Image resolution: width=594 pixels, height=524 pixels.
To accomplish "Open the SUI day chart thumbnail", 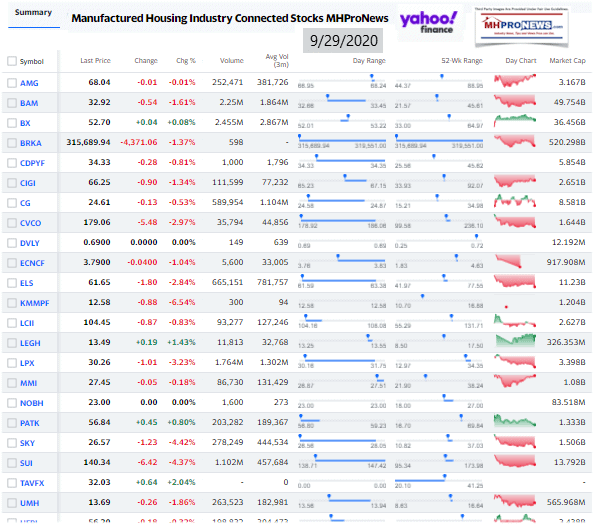I will [515, 461].
